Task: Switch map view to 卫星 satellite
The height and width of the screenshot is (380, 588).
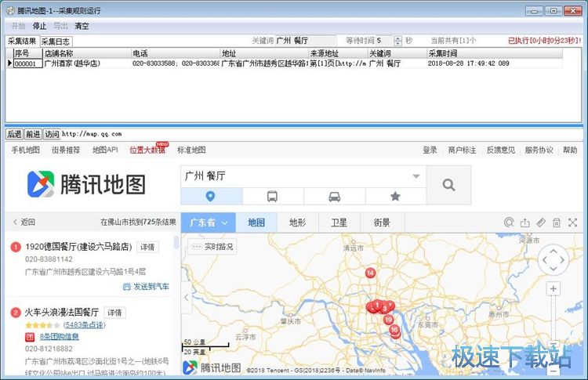Action: pos(339,223)
